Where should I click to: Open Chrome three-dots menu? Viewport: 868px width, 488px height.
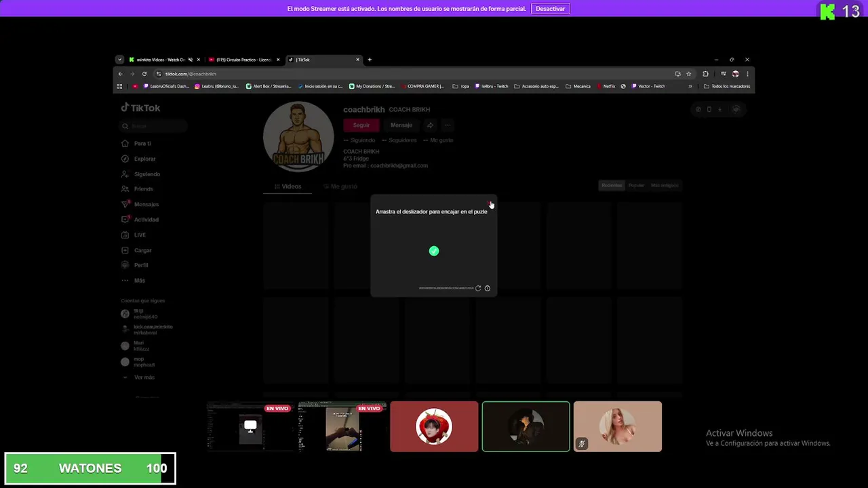tap(747, 74)
